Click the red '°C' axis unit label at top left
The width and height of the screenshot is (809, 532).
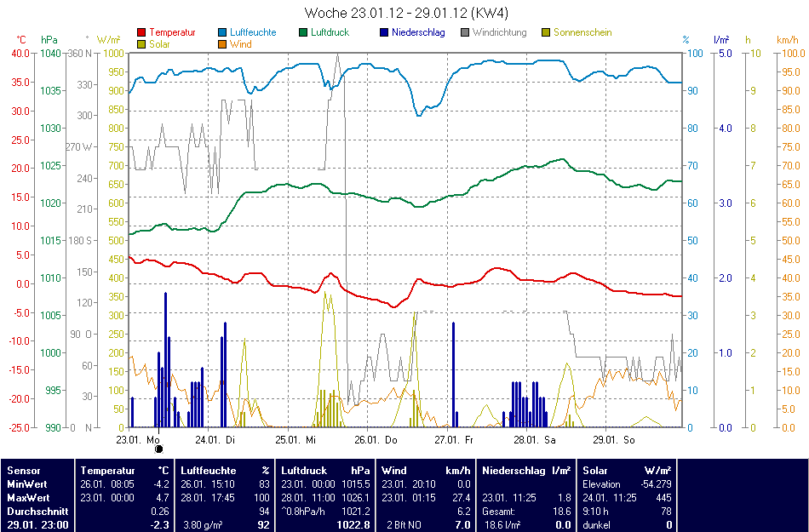click(21, 40)
